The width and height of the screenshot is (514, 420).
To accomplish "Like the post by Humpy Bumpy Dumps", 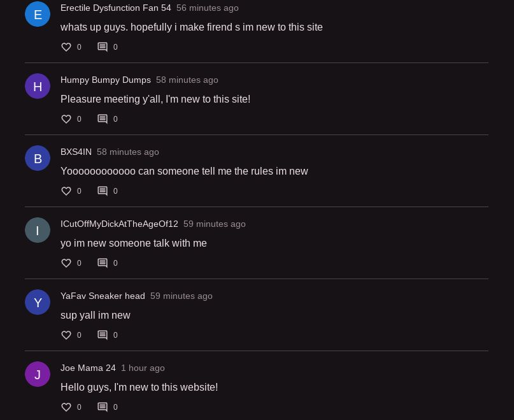I will point(66,119).
